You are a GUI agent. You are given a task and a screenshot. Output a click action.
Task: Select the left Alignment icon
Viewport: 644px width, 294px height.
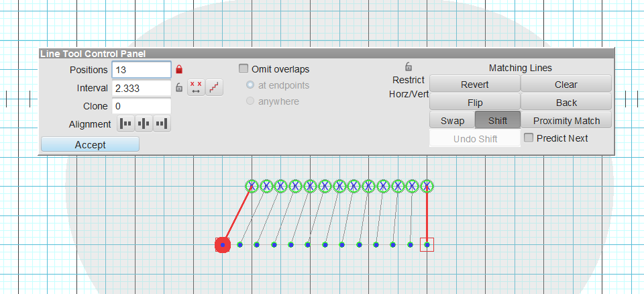click(x=126, y=124)
